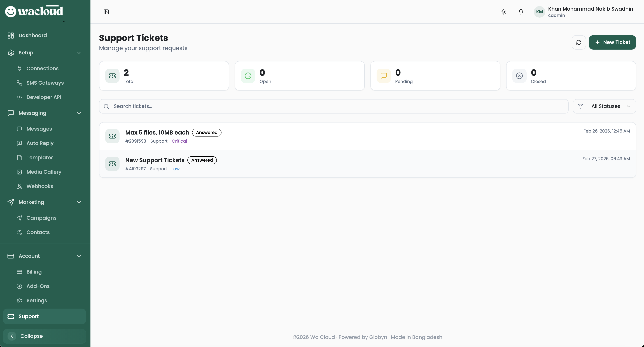The image size is (644, 347).
Task: Collapse the left sidebar with Collapse button
Action: point(45,336)
